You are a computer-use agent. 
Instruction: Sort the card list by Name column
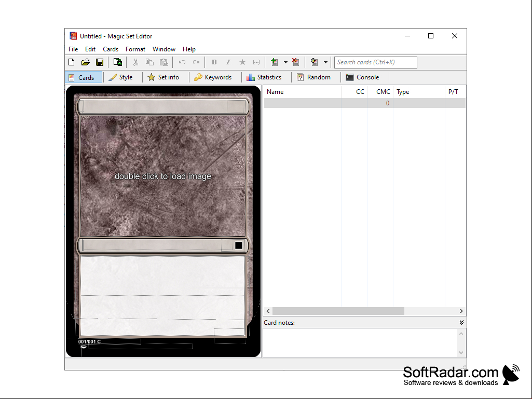pos(302,92)
